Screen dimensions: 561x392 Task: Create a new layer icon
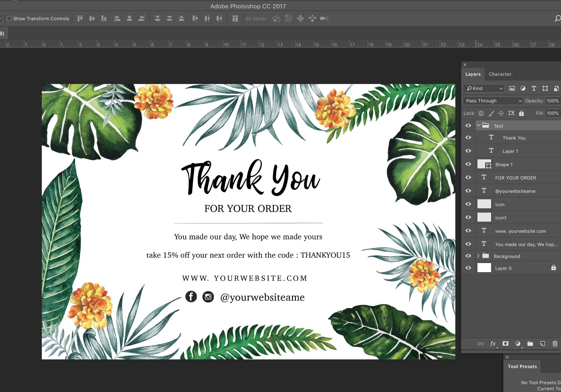[x=543, y=344]
